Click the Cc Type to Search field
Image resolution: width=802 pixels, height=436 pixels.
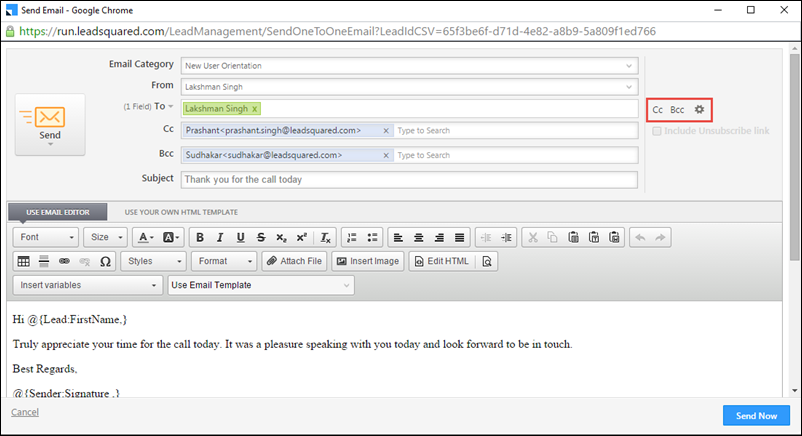tap(516, 130)
